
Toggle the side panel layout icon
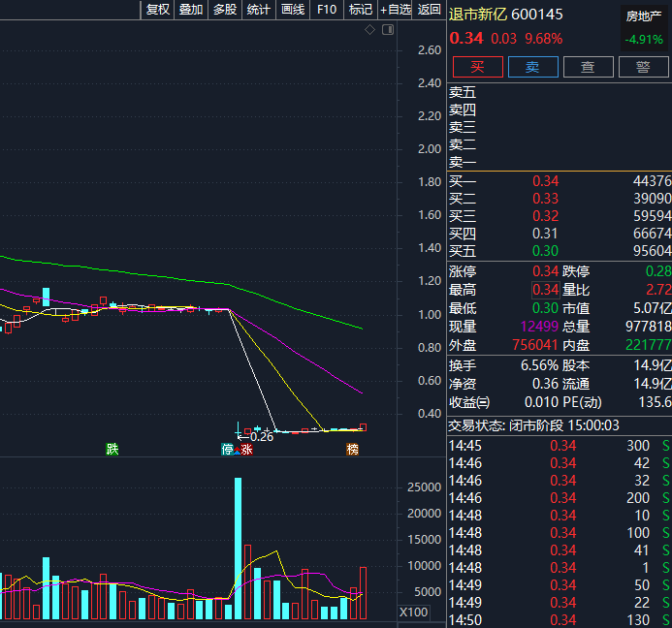388,29
